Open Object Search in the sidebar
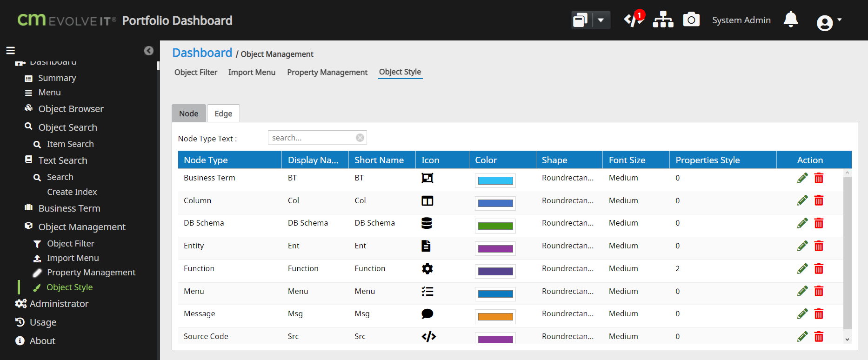 click(67, 127)
